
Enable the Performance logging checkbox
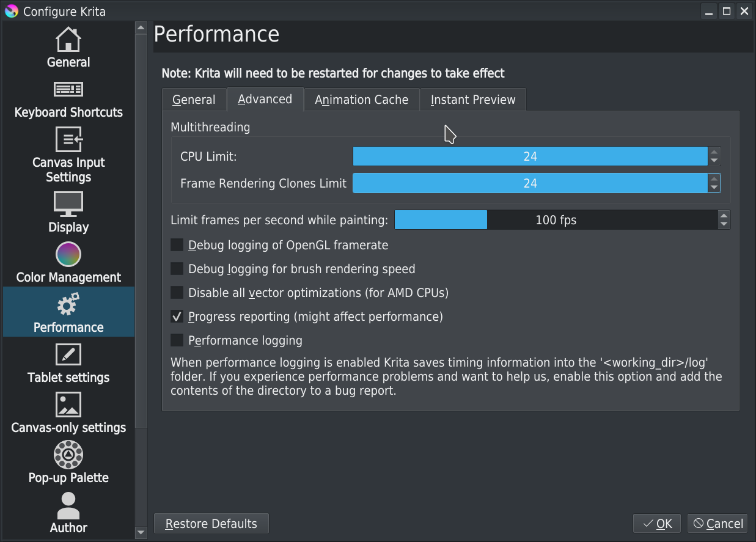click(177, 340)
